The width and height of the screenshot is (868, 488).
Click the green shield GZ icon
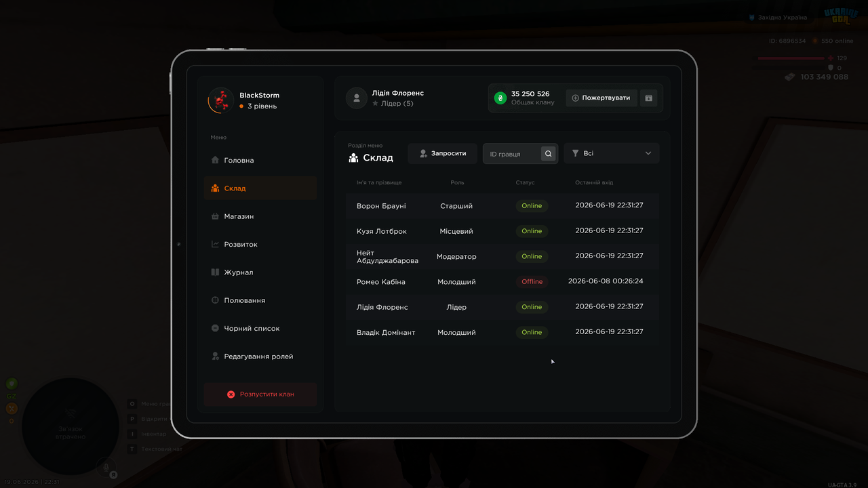(12, 384)
